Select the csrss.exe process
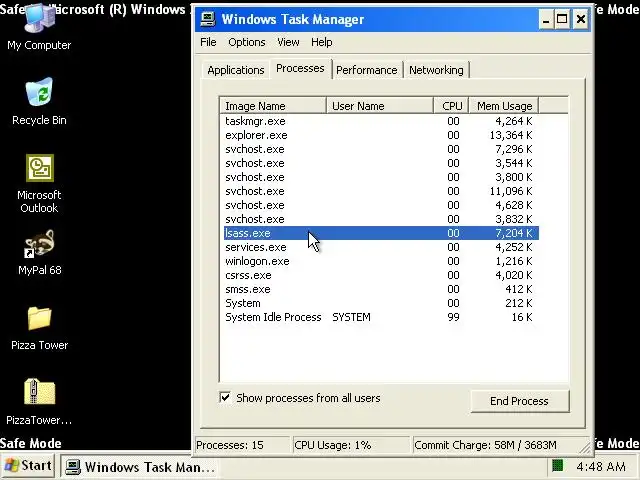This screenshot has width=640, height=480. [381, 275]
